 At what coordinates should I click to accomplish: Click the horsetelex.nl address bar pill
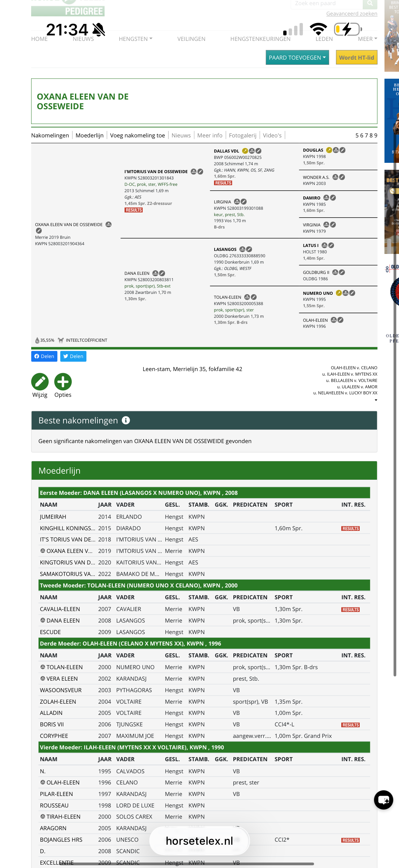(199, 841)
